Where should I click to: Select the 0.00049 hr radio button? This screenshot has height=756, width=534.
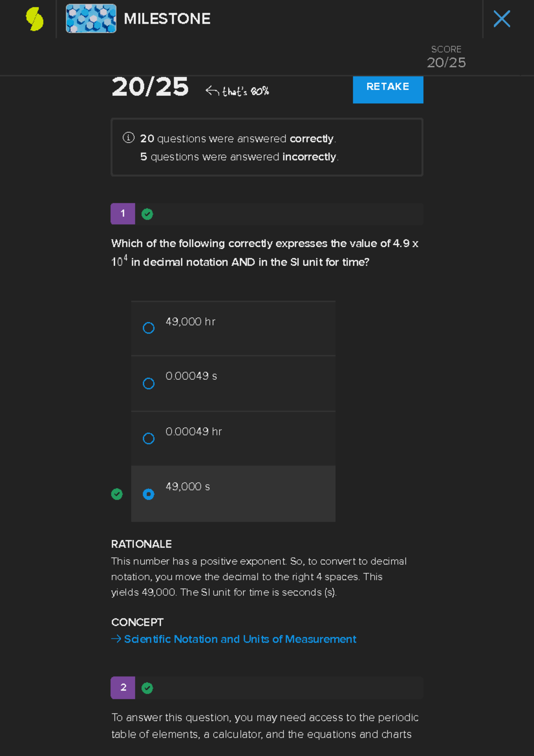click(x=149, y=439)
